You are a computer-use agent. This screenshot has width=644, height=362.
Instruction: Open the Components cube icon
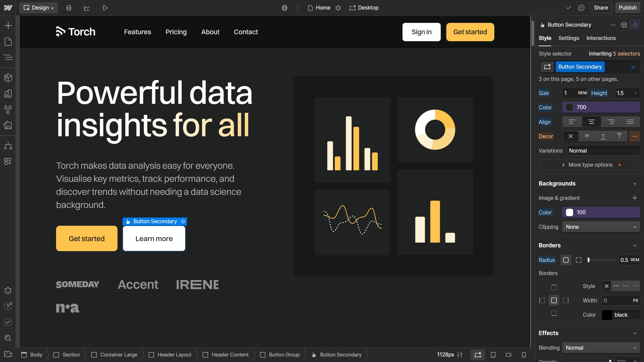(8, 78)
